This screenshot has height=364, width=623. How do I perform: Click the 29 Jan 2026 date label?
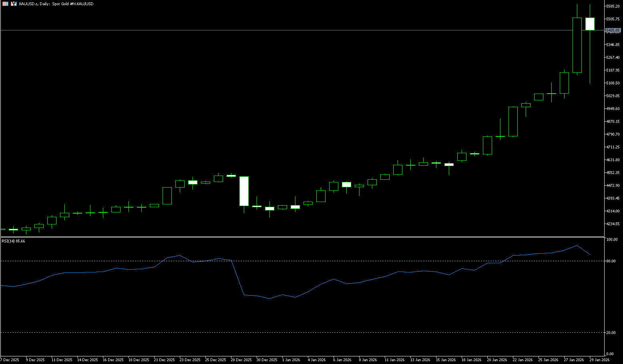tap(599, 360)
